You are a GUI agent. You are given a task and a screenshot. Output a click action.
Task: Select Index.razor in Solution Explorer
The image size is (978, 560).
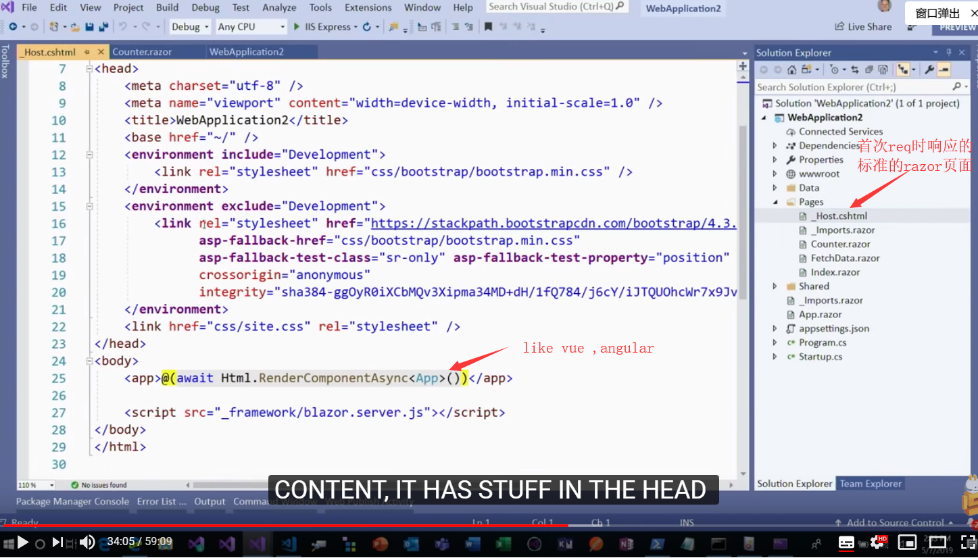point(835,273)
